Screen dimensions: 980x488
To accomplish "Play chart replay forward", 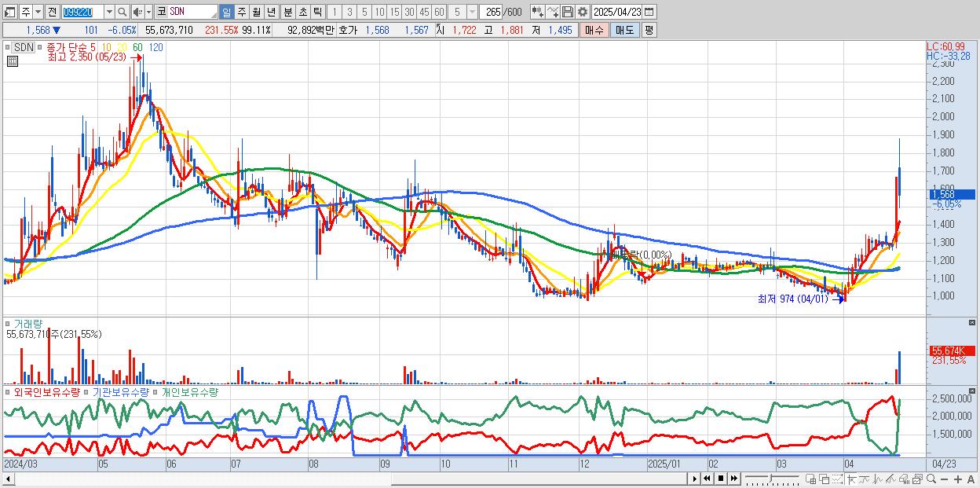I will [694, 479].
